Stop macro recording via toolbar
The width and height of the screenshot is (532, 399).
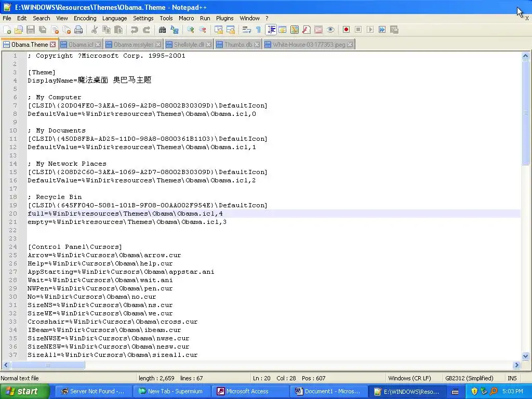point(358,30)
